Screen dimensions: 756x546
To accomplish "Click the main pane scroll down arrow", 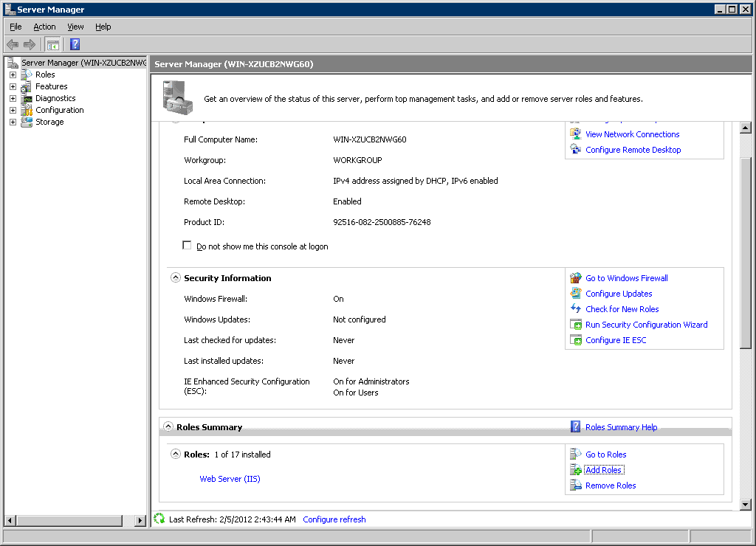I will point(746,505).
